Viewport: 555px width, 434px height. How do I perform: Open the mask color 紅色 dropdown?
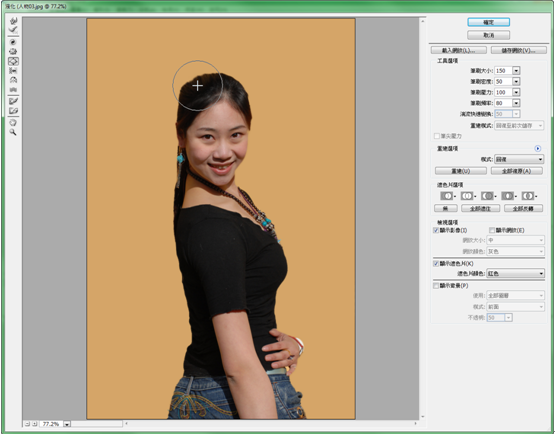pyautogui.click(x=516, y=273)
